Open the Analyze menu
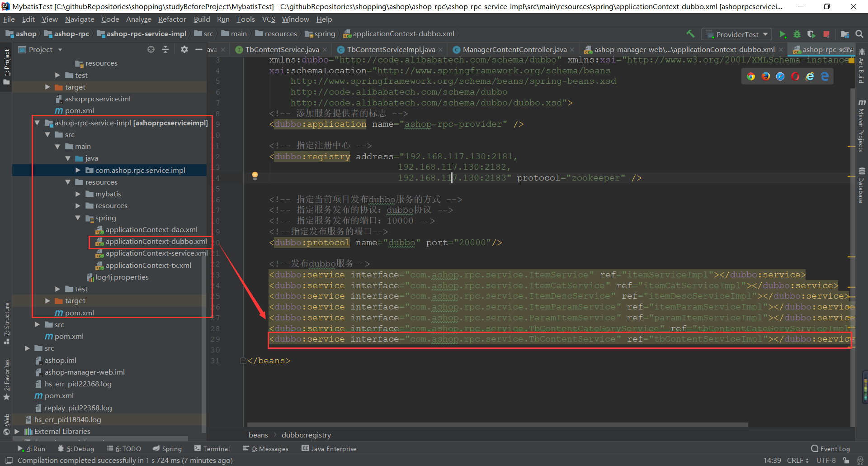The height and width of the screenshot is (466, 868). click(x=138, y=19)
